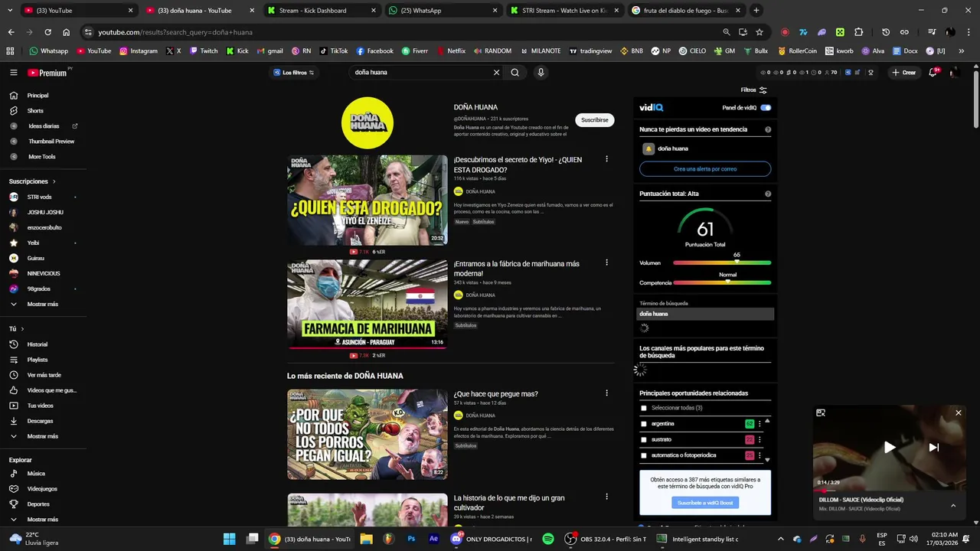Expand the miniplayer queue chevron
Viewport: 980px width, 551px height.
point(953,505)
